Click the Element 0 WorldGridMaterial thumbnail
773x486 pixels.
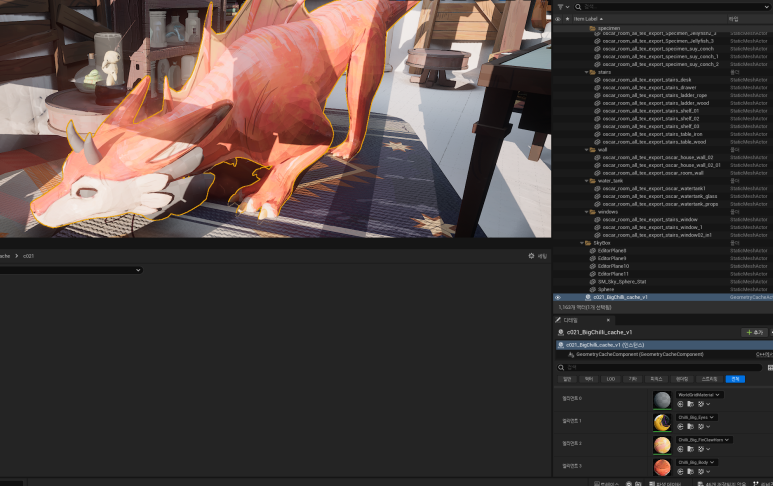(662, 400)
